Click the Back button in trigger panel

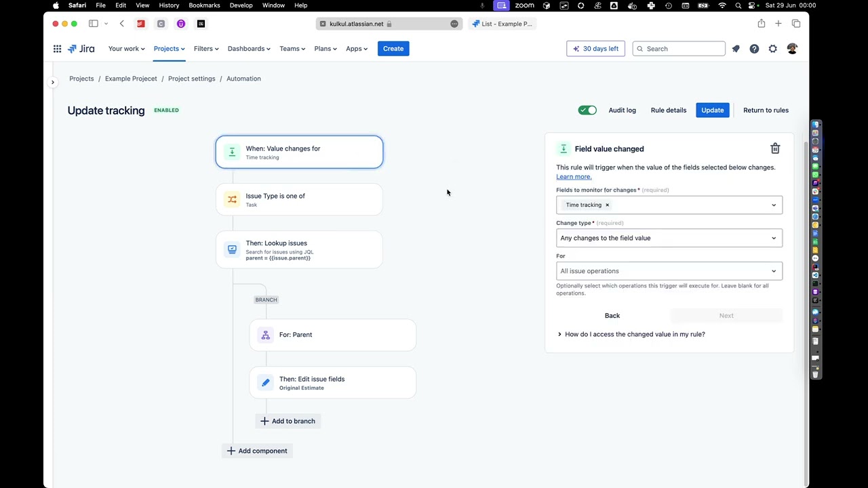612,316
